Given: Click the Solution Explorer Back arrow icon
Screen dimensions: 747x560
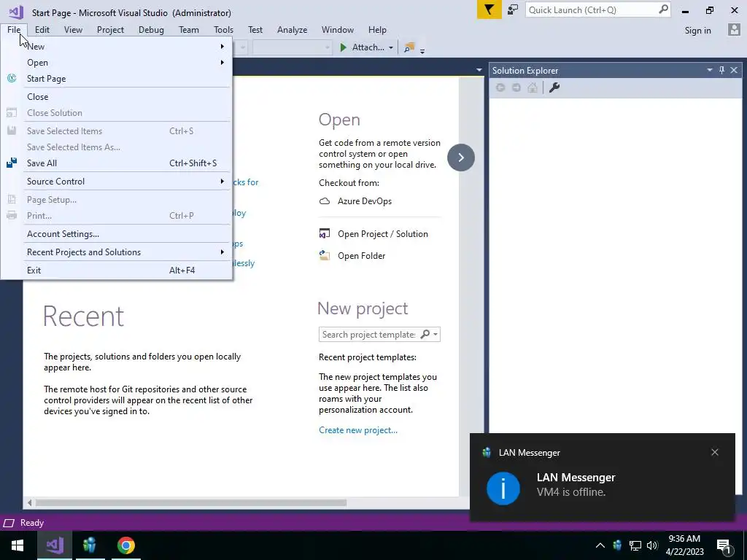Looking at the screenshot, I should (x=500, y=87).
